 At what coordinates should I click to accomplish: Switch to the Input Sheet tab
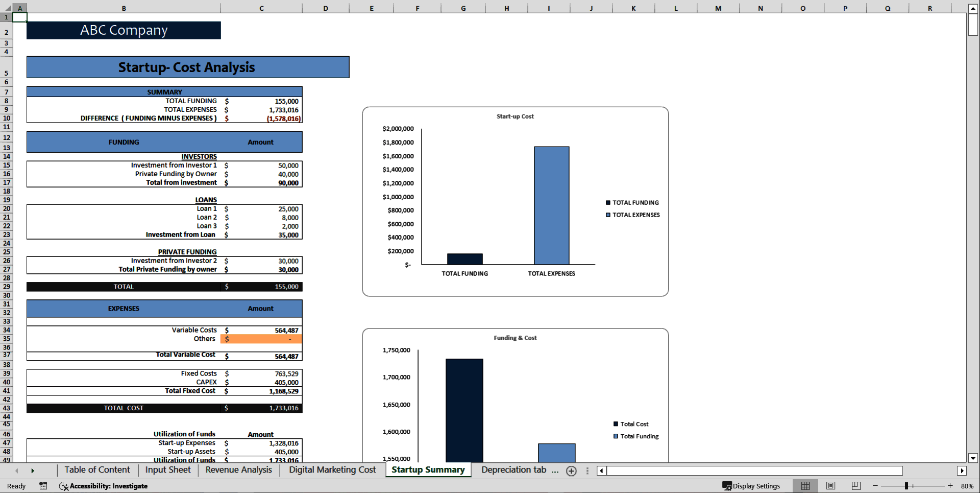click(x=167, y=469)
